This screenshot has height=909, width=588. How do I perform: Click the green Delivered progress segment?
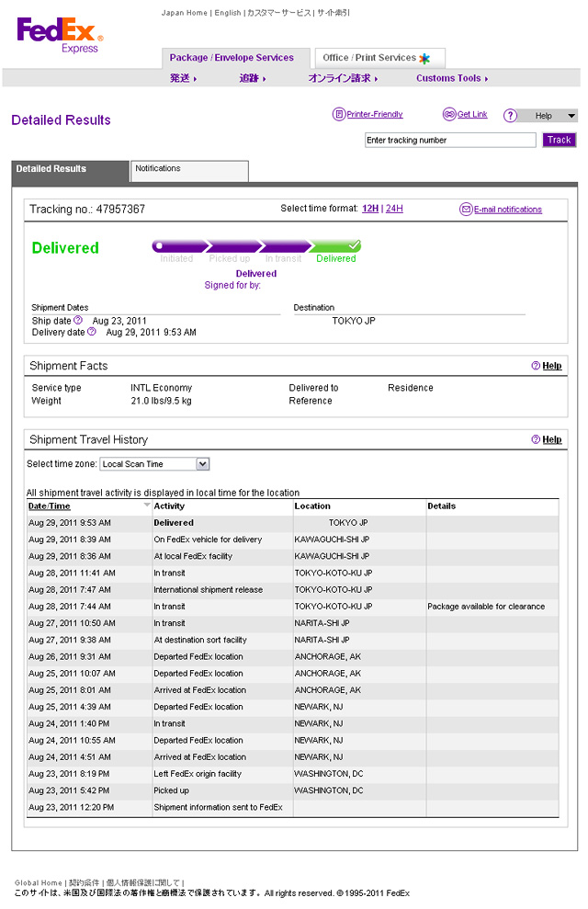[x=335, y=247]
